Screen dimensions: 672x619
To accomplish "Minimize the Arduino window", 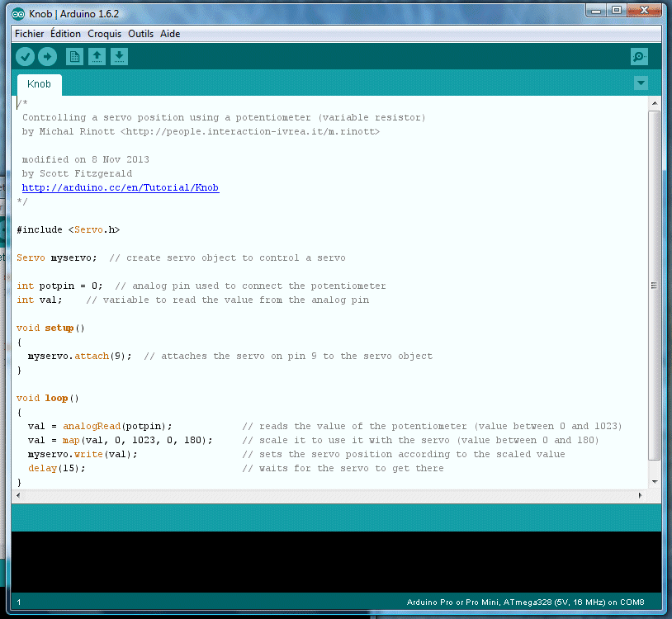I will (x=596, y=11).
